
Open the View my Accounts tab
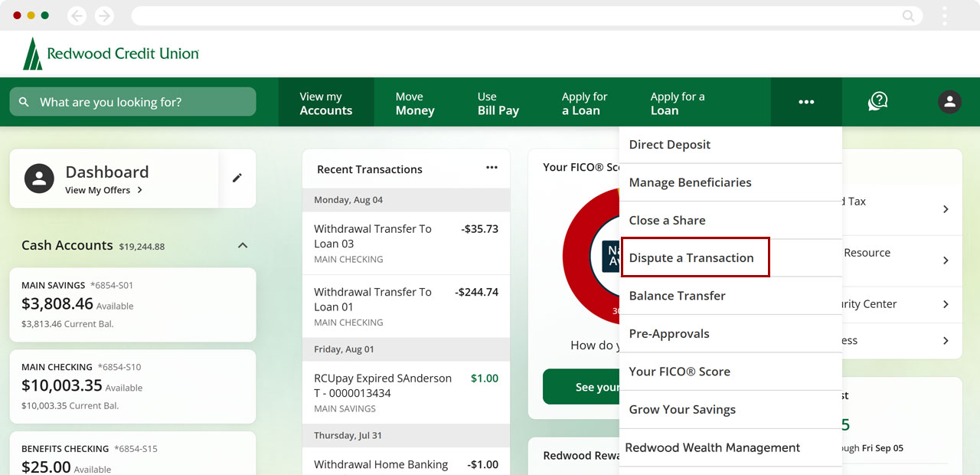click(326, 103)
